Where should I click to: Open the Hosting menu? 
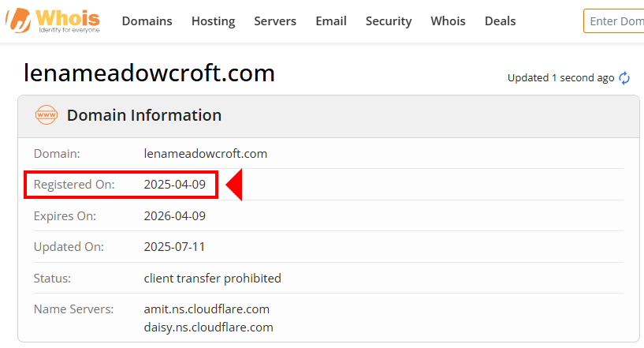pos(213,21)
